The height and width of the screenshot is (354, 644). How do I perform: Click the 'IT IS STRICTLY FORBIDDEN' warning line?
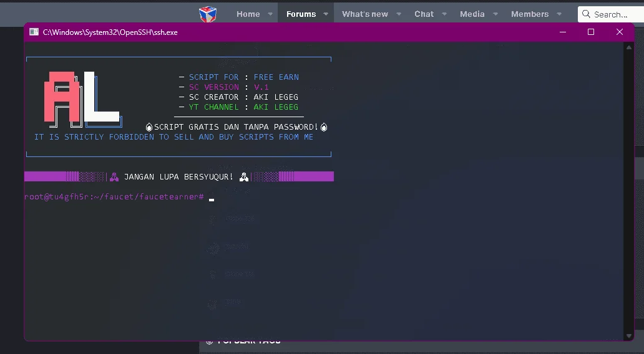[x=173, y=136]
